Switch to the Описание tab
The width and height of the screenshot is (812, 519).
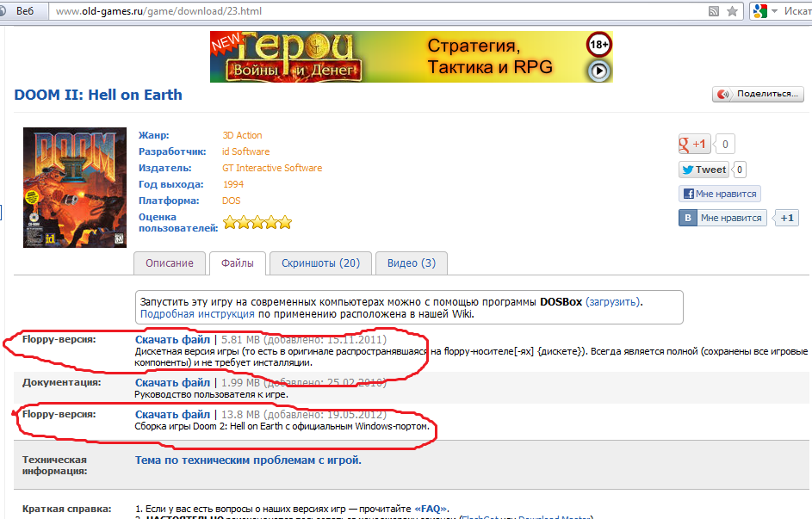[170, 263]
